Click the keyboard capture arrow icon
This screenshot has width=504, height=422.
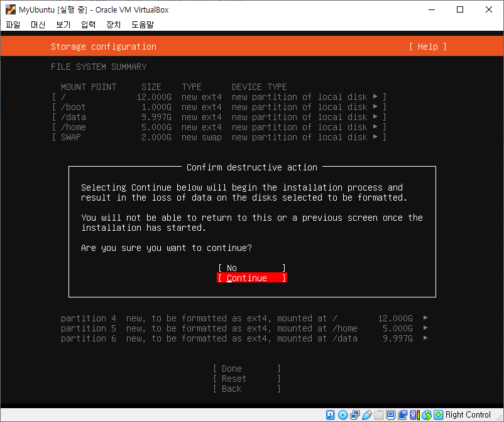click(x=438, y=415)
